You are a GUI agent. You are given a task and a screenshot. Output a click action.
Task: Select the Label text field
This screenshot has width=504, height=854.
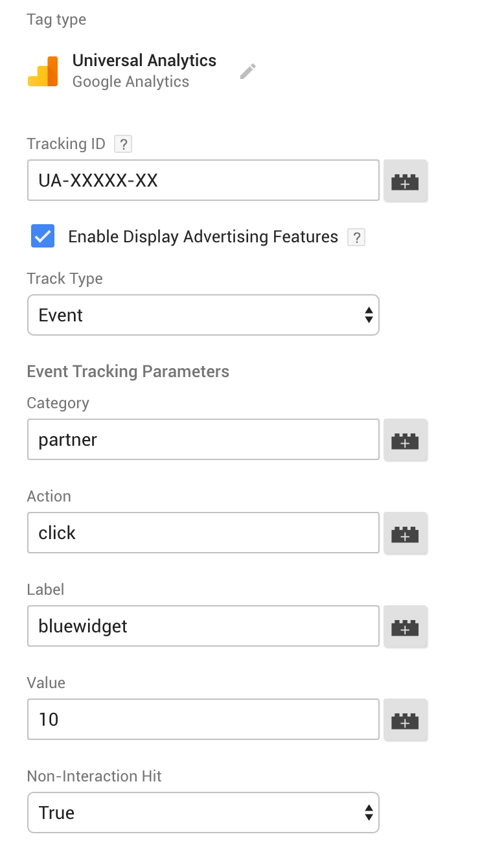[203, 626]
